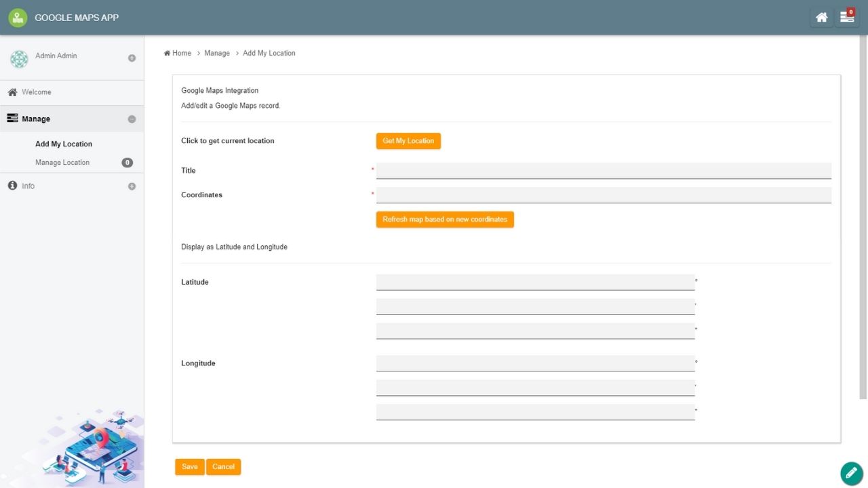Focus the Title input field
Image resolution: width=868 pixels, height=488 pixels.
[604, 171]
